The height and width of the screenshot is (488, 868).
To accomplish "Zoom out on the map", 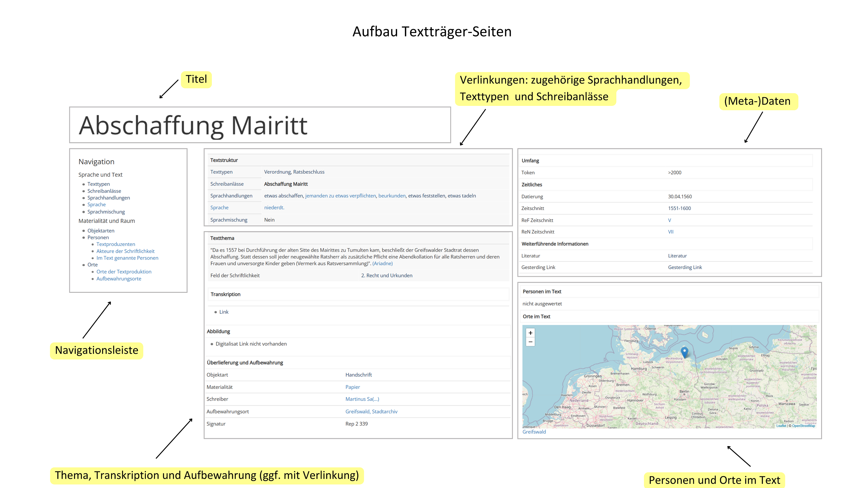I will coord(530,342).
